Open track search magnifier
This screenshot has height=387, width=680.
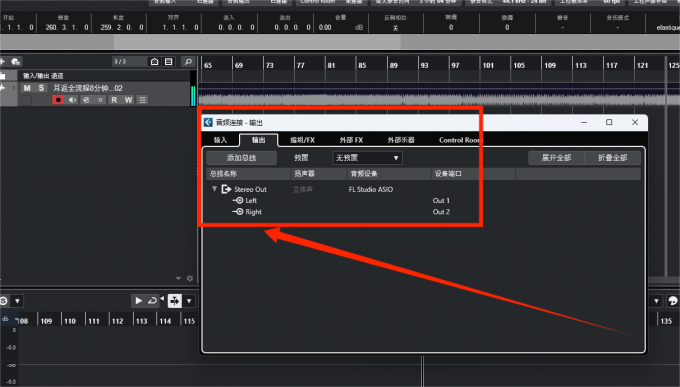pyautogui.click(x=188, y=62)
